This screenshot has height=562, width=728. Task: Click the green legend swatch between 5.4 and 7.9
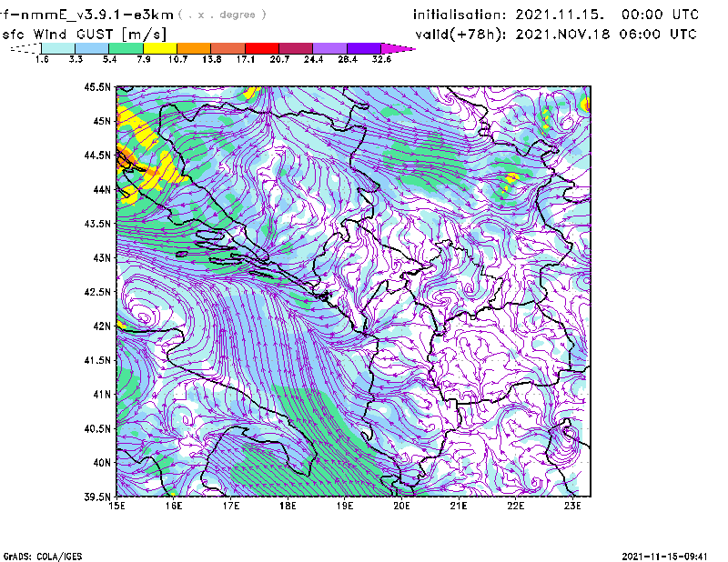tap(126, 48)
